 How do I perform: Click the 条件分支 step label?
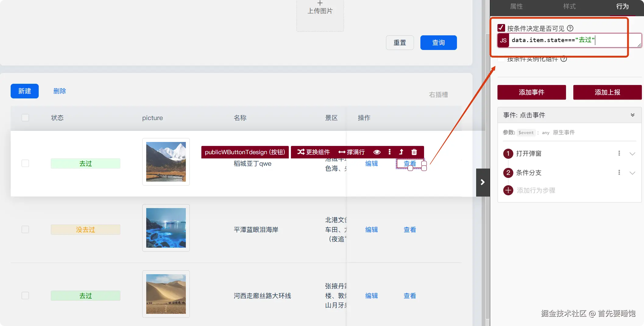529,173
